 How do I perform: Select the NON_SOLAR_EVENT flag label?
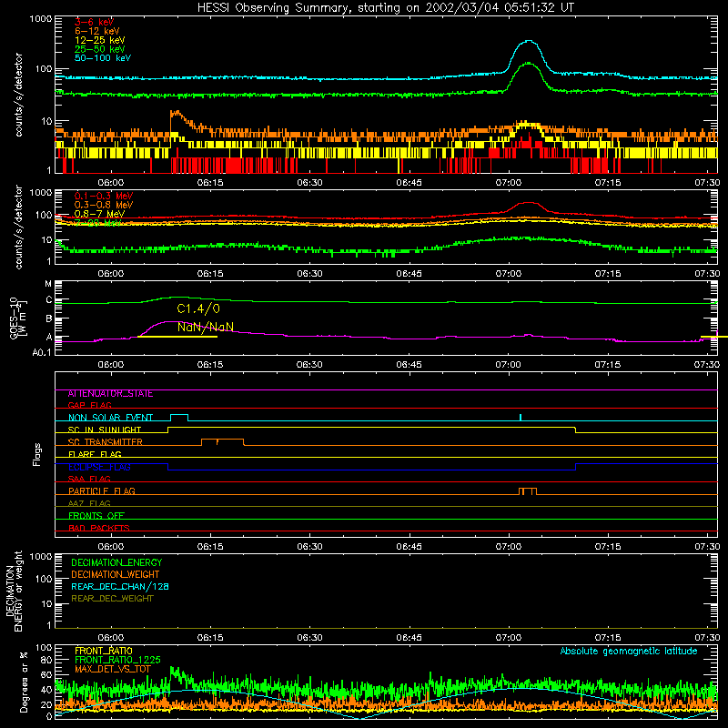[x=110, y=418]
